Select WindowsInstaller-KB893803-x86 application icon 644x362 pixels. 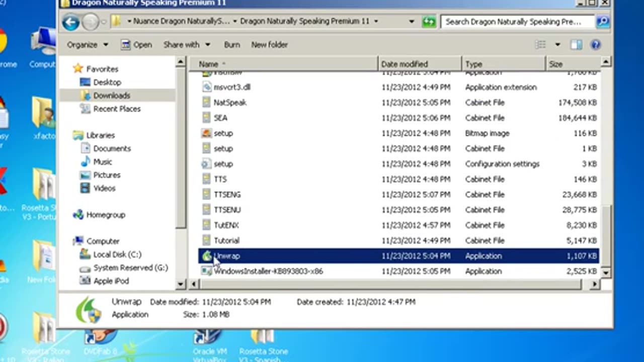coord(206,271)
